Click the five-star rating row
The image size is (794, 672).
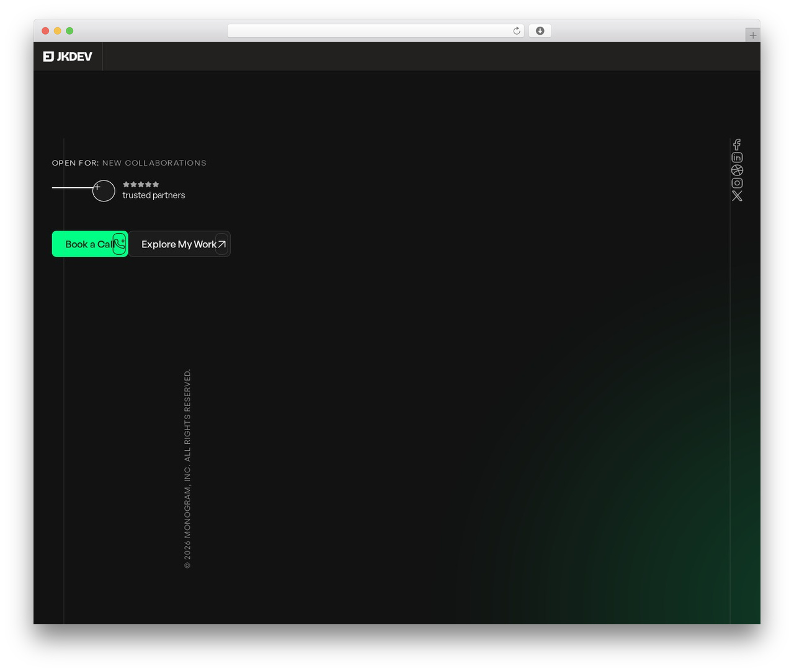coord(141,184)
